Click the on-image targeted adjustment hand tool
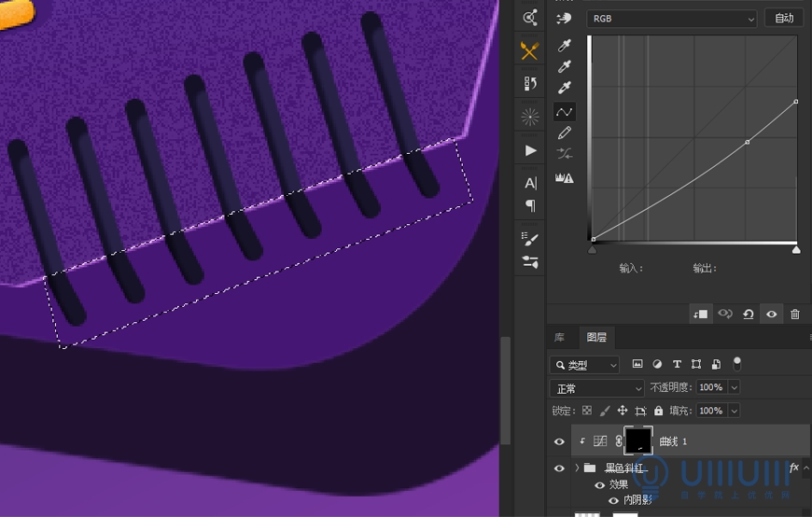 coord(564,19)
